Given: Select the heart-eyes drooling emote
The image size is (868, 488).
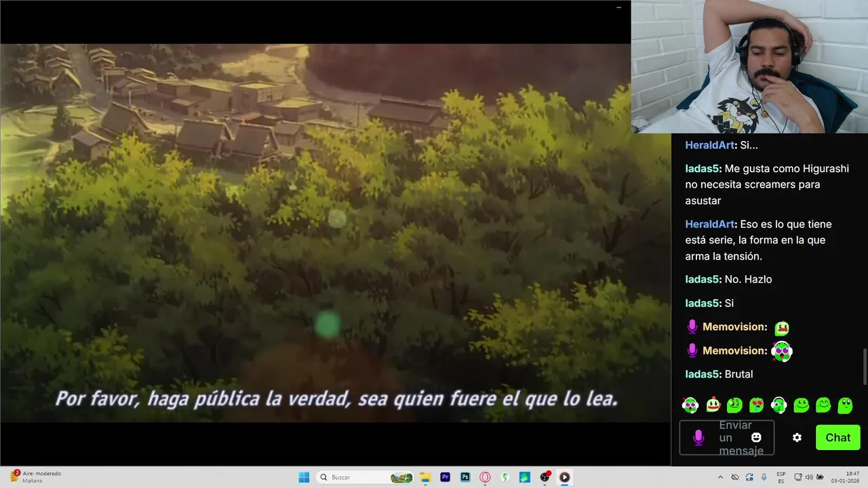Looking at the screenshot, I should (x=757, y=405).
